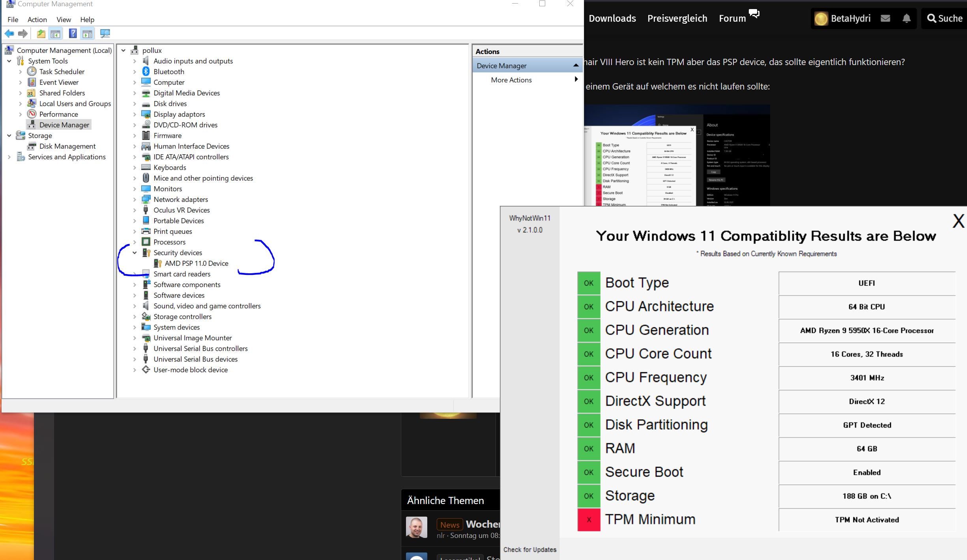The image size is (967, 560).
Task: Toggle visibility of Software components node
Action: 133,284
